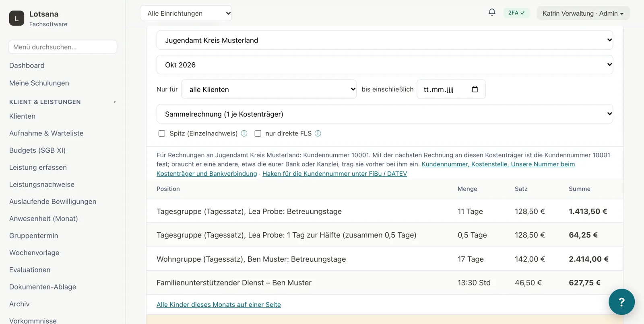644x324 pixels.
Task: Open Leistung erfassen
Action: click(x=38, y=168)
